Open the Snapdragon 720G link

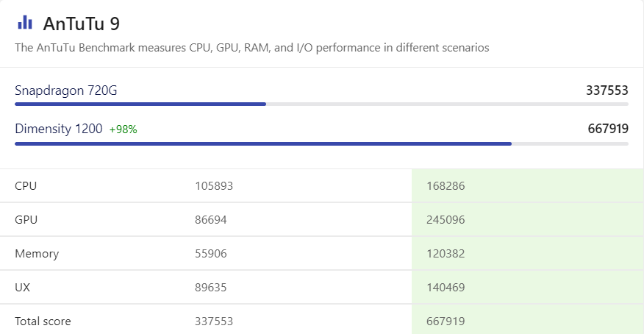tap(65, 90)
